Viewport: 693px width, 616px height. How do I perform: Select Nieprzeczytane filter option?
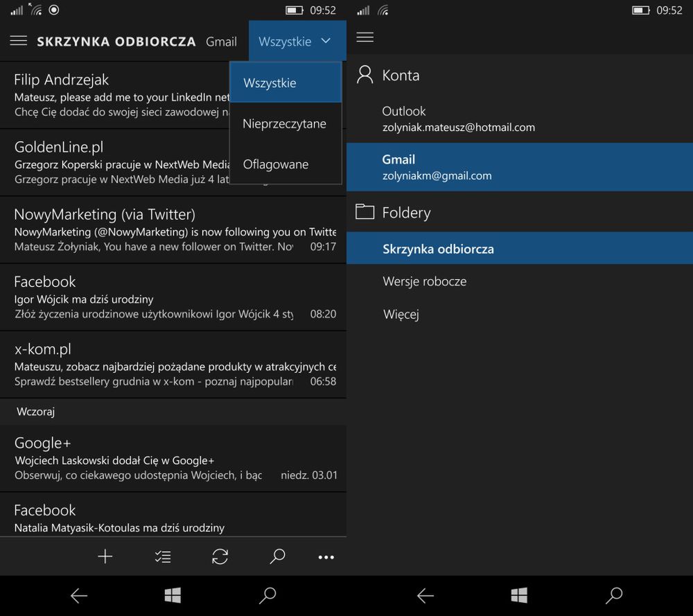pyautogui.click(x=285, y=124)
